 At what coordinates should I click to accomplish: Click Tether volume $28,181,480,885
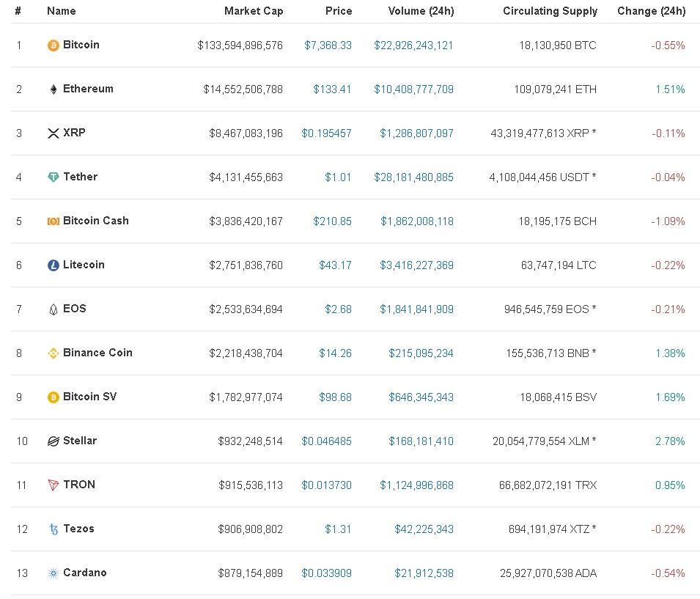[413, 177]
